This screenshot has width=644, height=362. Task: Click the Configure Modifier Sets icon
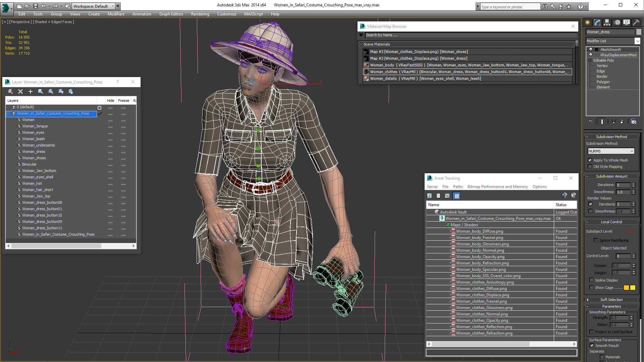pyautogui.click(x=634, y=122)
